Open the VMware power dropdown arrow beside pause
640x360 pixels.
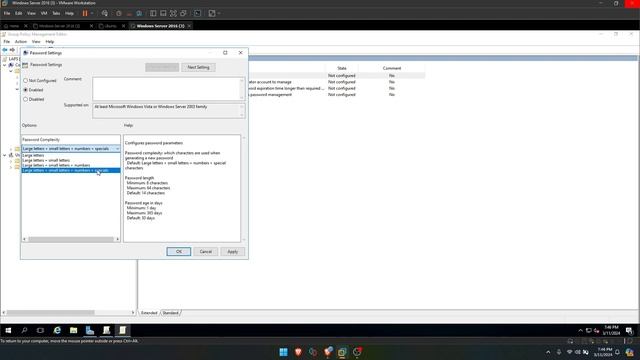coord(92,13)
